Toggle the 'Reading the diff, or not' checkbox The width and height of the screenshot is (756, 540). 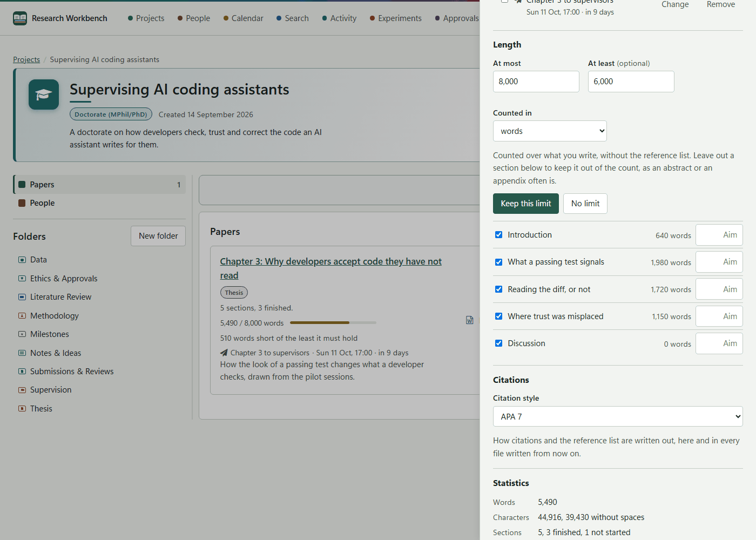(x=499, y=289)
